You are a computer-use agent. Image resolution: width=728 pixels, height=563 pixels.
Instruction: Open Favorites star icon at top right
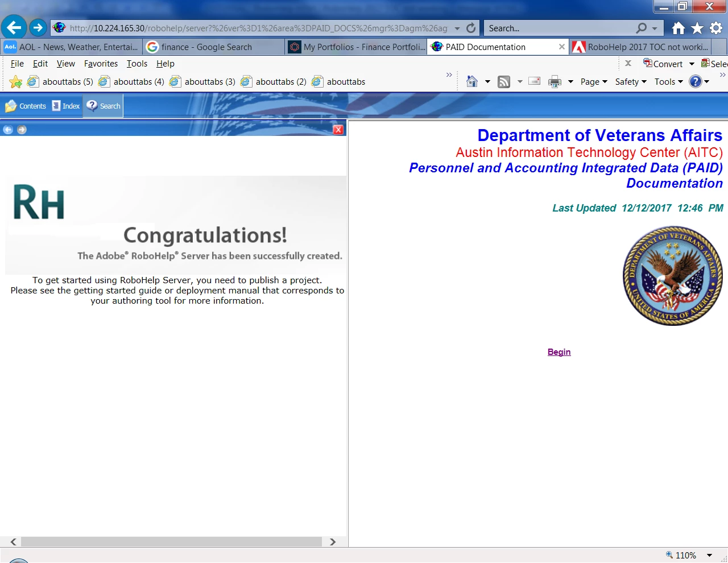(697, 28)
